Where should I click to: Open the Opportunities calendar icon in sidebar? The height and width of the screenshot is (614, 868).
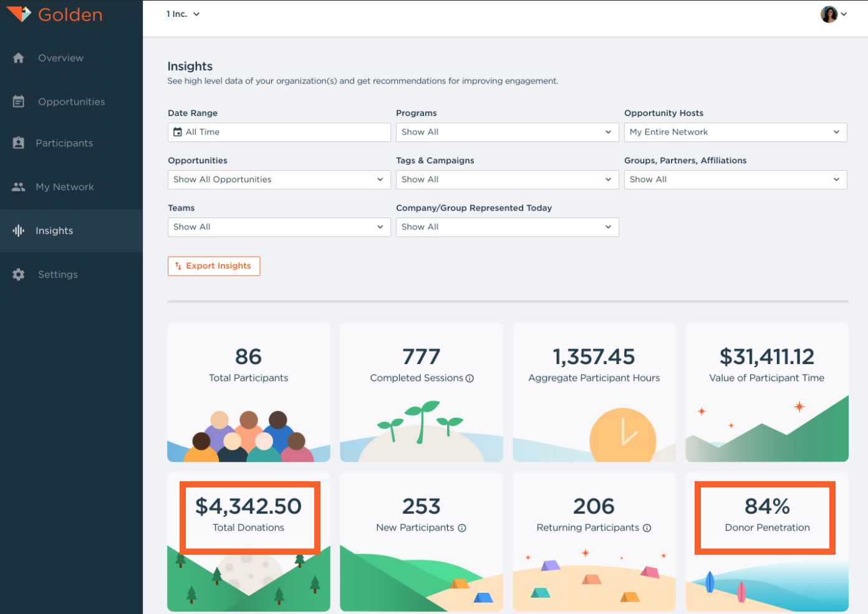pyautogui.click(x=19, y=101)
